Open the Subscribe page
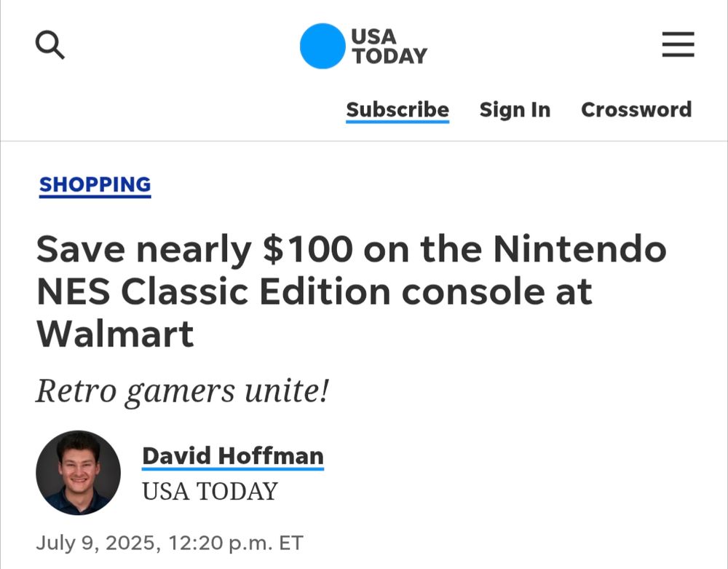Viewport: 728px width, 569px height. pos(397,110)
